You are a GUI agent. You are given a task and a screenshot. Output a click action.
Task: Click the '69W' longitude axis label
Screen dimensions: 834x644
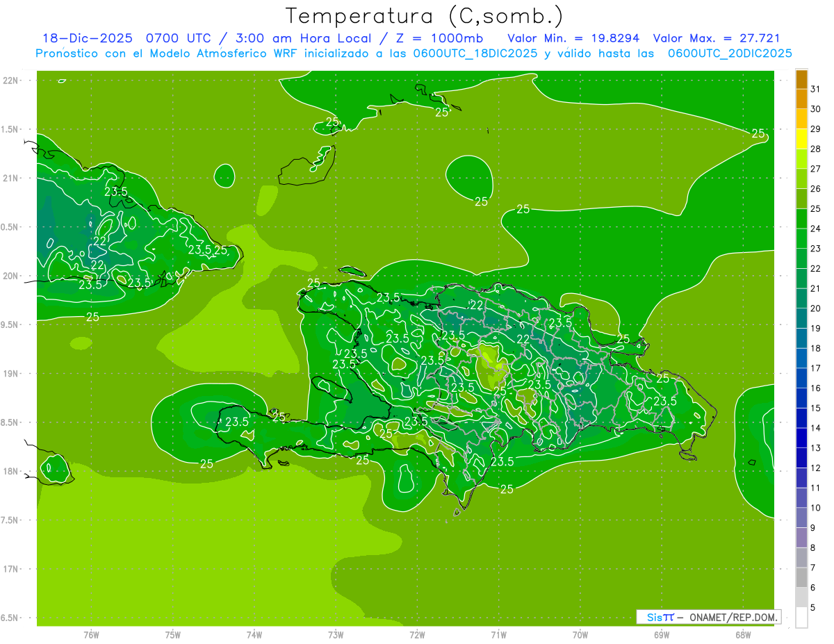tap(662, 635)
